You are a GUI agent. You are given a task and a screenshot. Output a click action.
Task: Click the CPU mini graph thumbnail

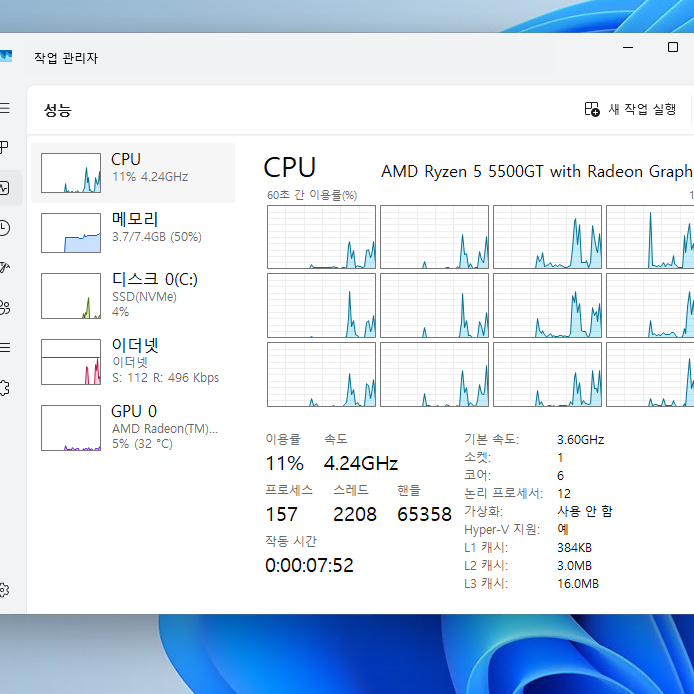(x=71, y=173)
